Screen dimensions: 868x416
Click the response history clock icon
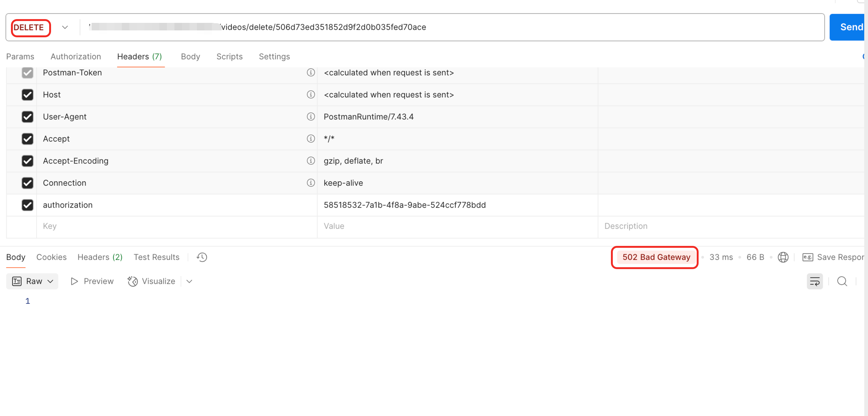click(202, 257)
